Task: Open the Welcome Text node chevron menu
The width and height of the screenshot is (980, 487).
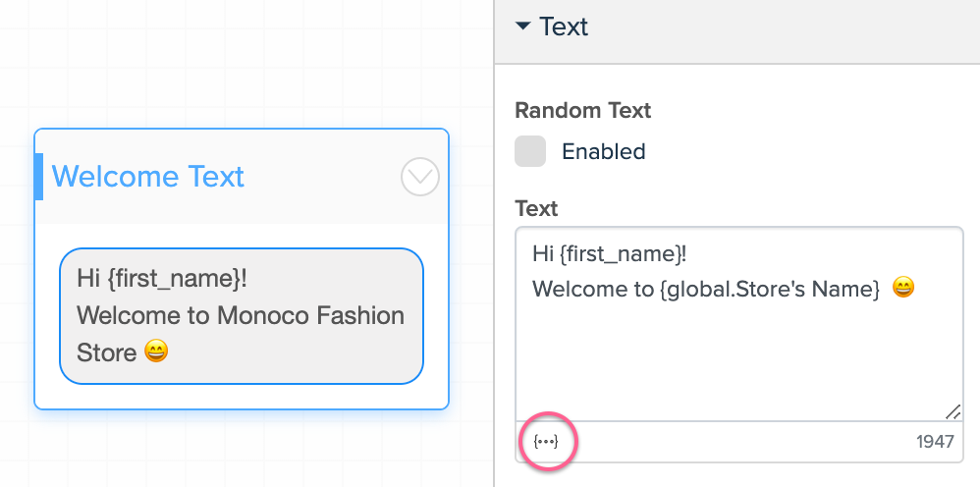Action: (420, 177)
